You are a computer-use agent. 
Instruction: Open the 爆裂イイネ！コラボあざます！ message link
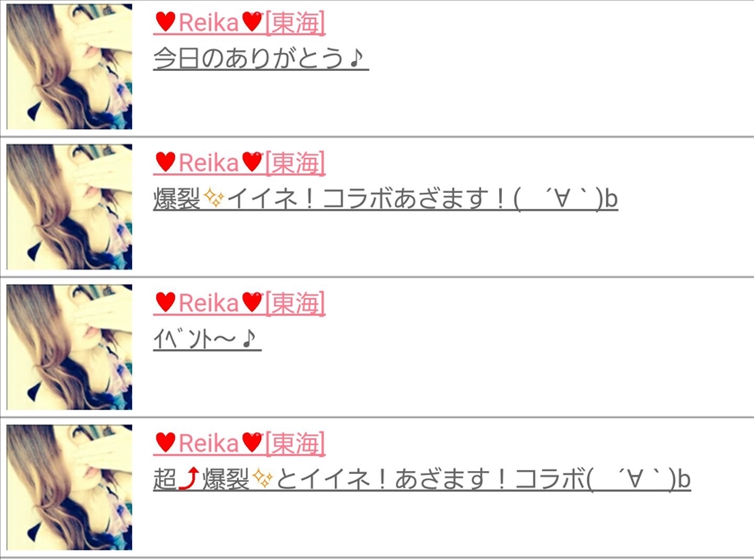coord(386,198)
